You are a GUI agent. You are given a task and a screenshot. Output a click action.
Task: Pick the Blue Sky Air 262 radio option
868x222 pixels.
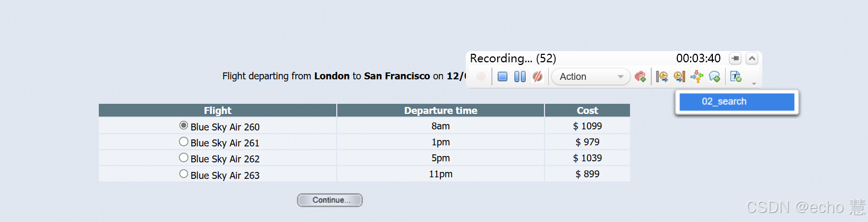click(184, 158)
